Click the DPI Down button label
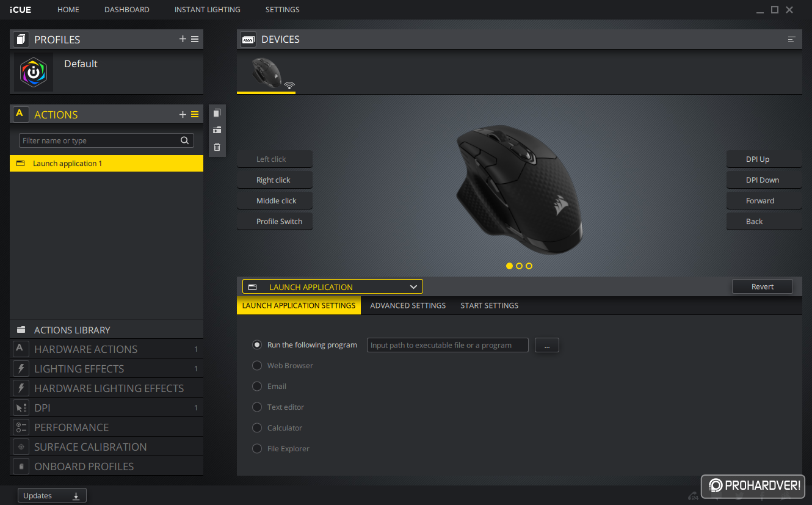Screen dimensions: 812x505 point(764,180)
